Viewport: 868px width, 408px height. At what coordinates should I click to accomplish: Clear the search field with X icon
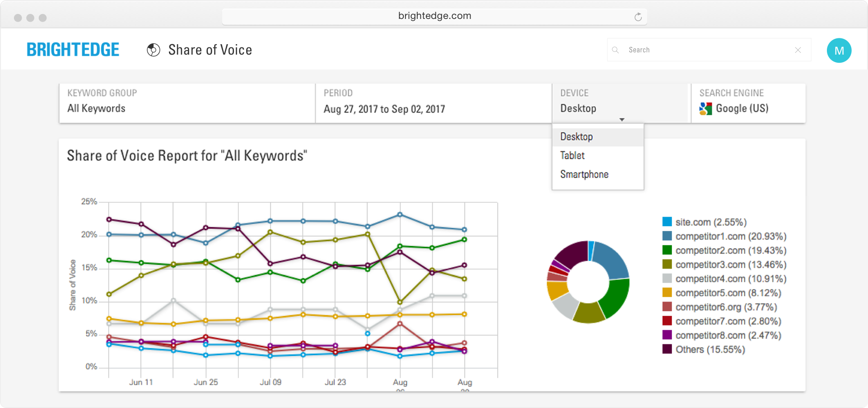(798, 50)
